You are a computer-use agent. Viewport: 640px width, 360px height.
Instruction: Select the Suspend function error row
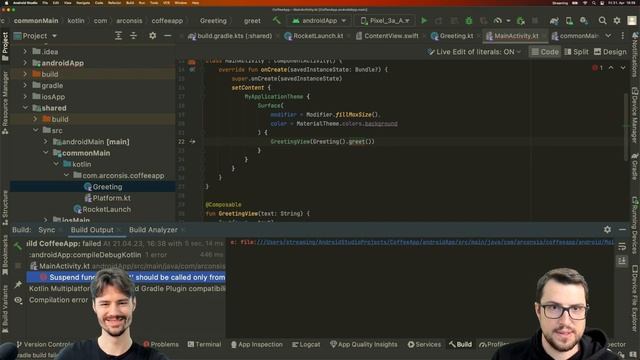126,277
